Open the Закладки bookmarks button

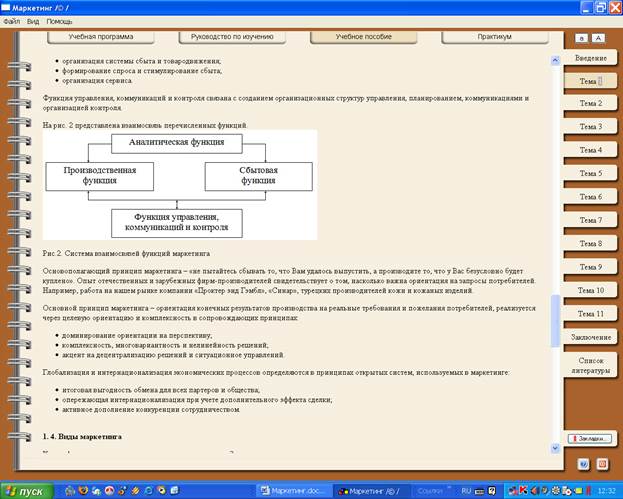click(590, 439)
